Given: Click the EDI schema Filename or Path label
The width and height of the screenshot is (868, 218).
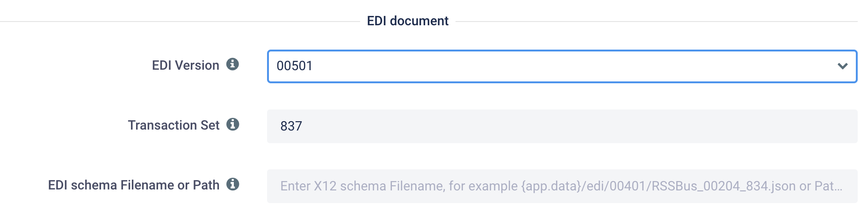Looking at the screenshot, I should point(134,185).
